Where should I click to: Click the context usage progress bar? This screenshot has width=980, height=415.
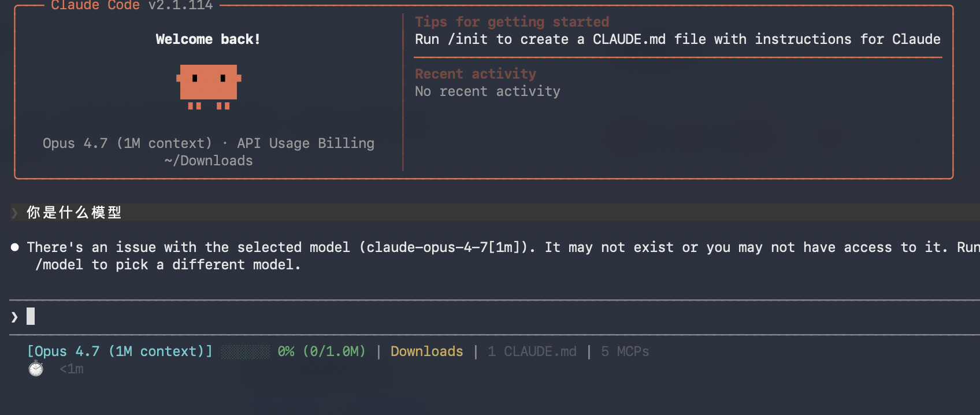245,351
